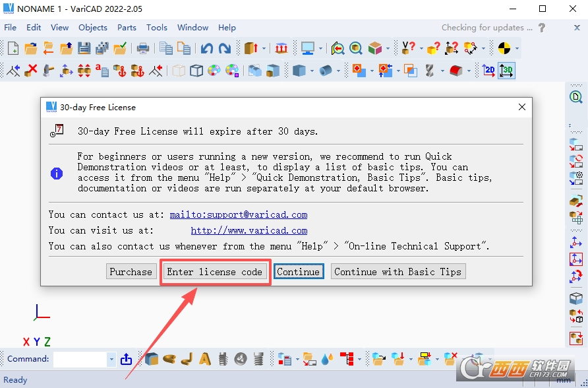Click the New document icon
The height and width of the screenshot is (388, 588).
[13, 48]
